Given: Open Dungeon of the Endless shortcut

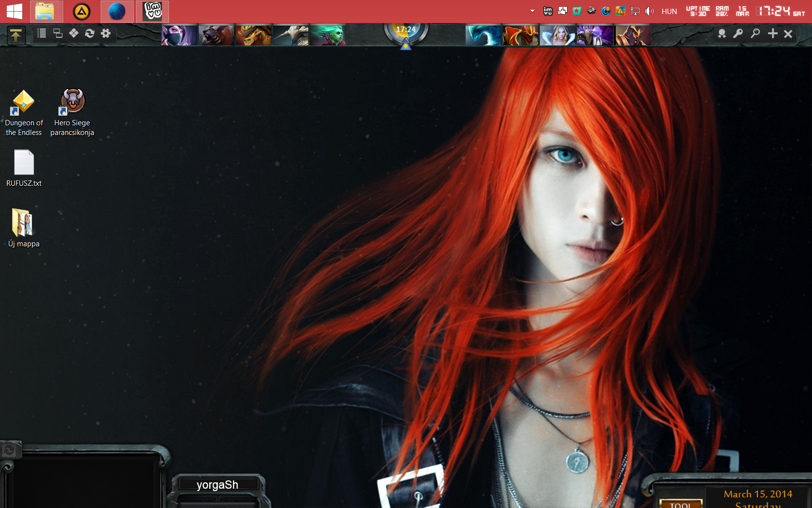Looking at the screenshot, I should click(24, 112).
